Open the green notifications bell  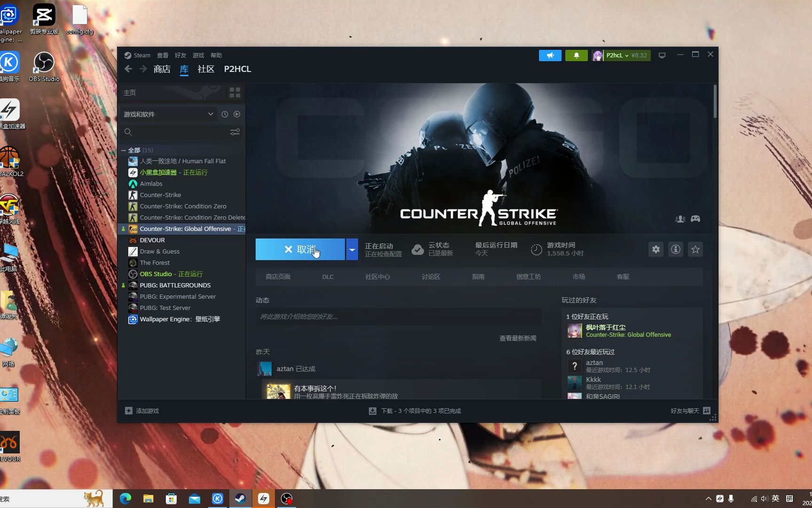(576, 56)
